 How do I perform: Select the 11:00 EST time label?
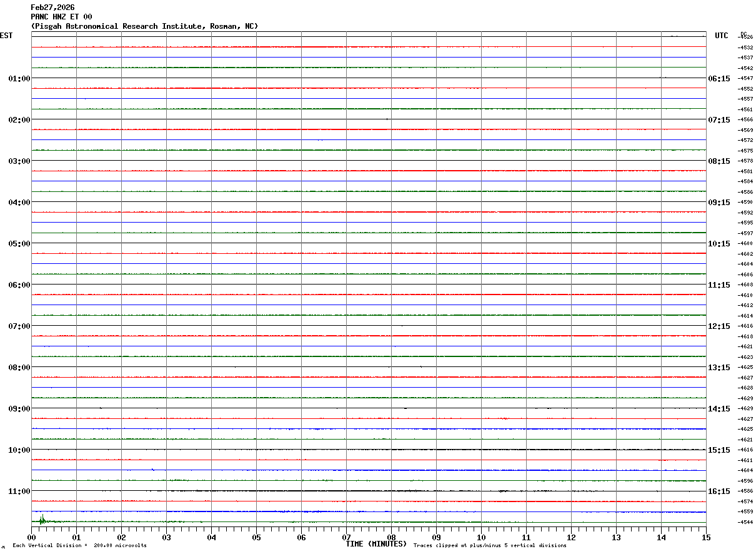pyautogui.click(x=19, y=491)
